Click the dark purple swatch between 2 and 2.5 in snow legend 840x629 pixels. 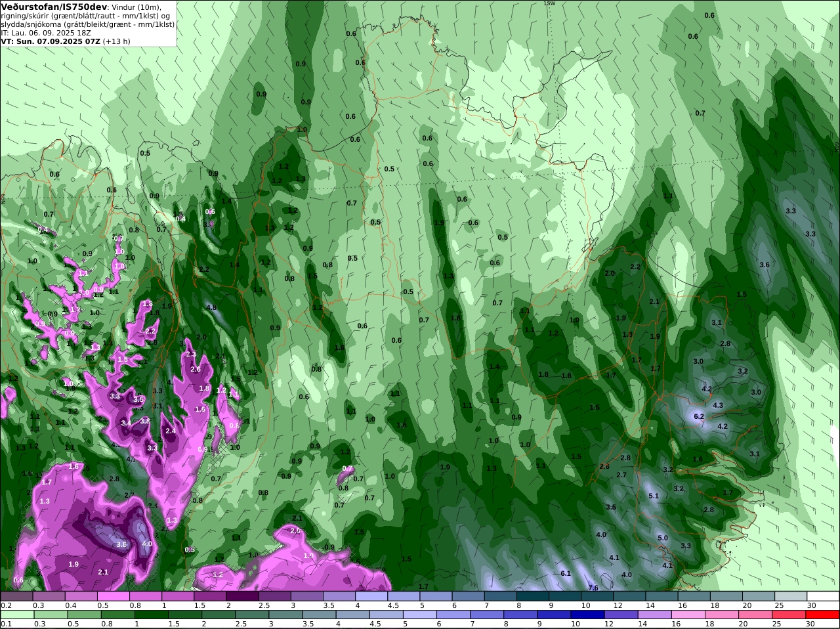[242, 596]
